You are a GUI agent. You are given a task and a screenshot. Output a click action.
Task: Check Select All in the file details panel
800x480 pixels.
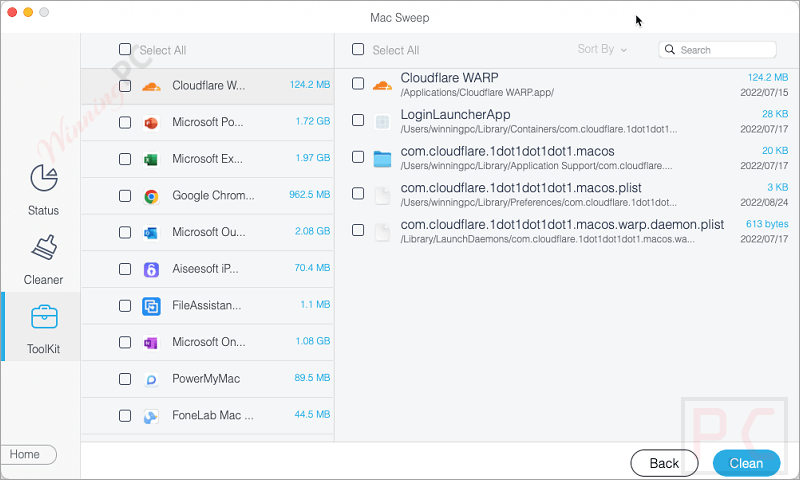point(358,49)
